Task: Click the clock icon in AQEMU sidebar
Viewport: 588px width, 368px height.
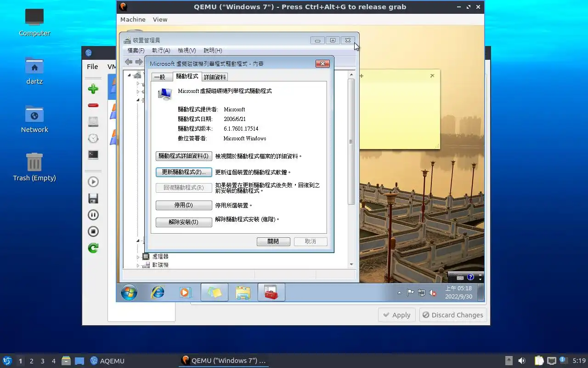Action: pyautogui.click(x=93, y=138)
